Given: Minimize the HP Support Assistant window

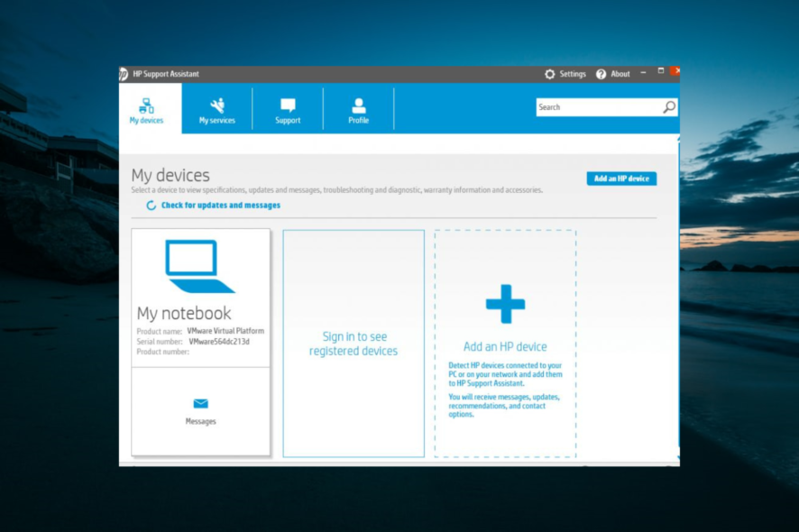Looking at the screenshot, I should tap(643, 73).
